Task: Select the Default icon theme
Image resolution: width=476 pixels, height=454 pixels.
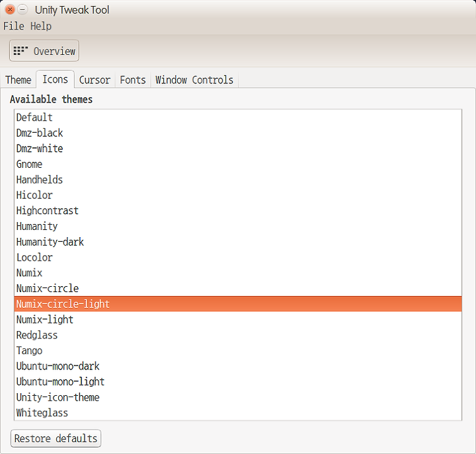Action: click(x=238, y=118)
